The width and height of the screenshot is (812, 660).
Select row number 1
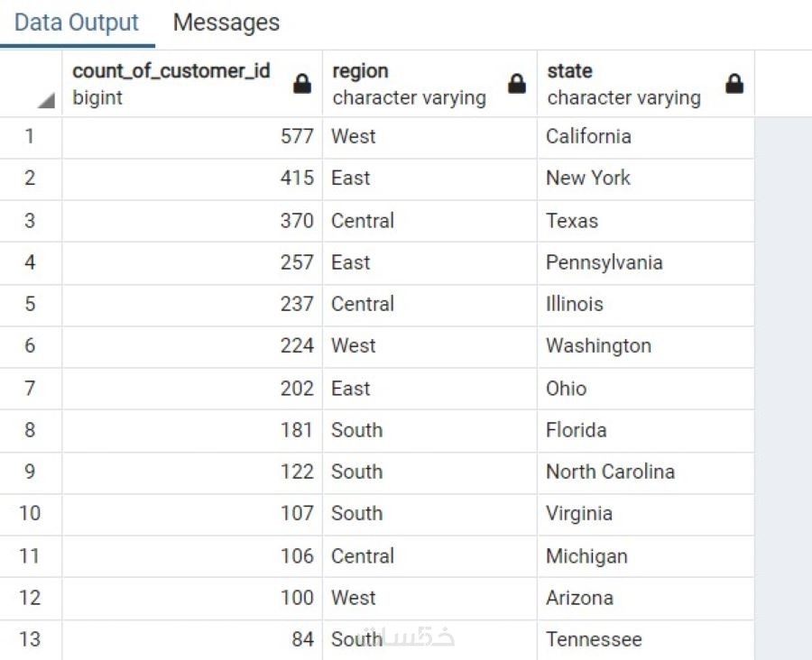[x=30, y=137]
